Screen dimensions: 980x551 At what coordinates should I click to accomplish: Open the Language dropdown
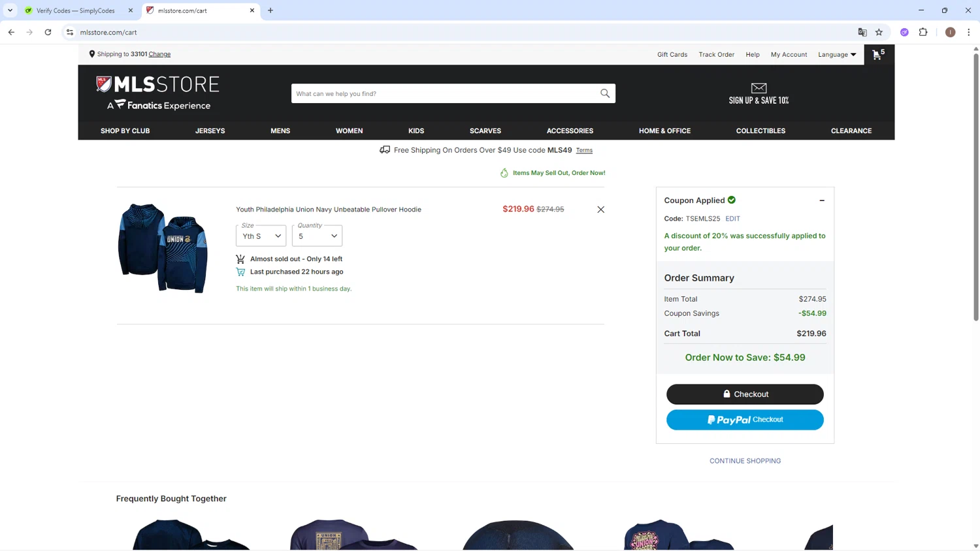tap(837, 55)
